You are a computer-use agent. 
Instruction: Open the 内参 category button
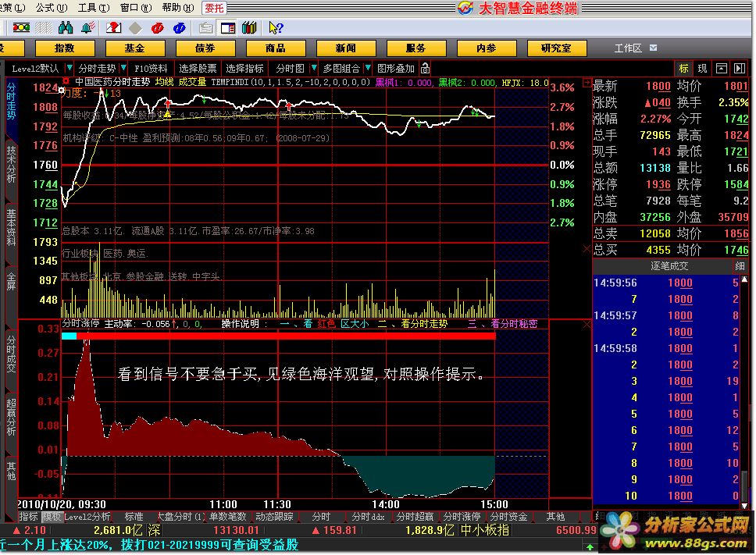pyautogui.click(x=486, y=48)
